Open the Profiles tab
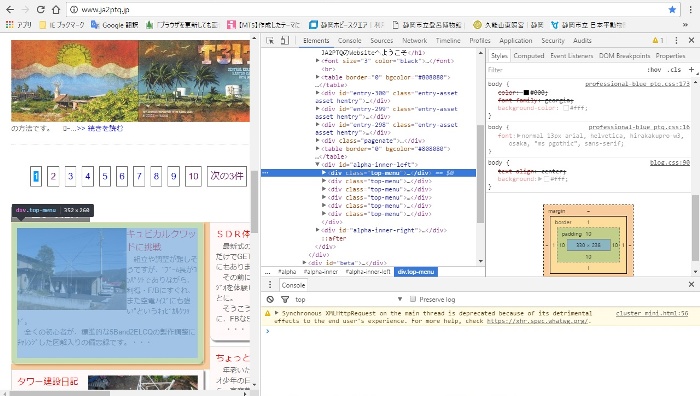 pyautogui.click(x=480, y=41)
